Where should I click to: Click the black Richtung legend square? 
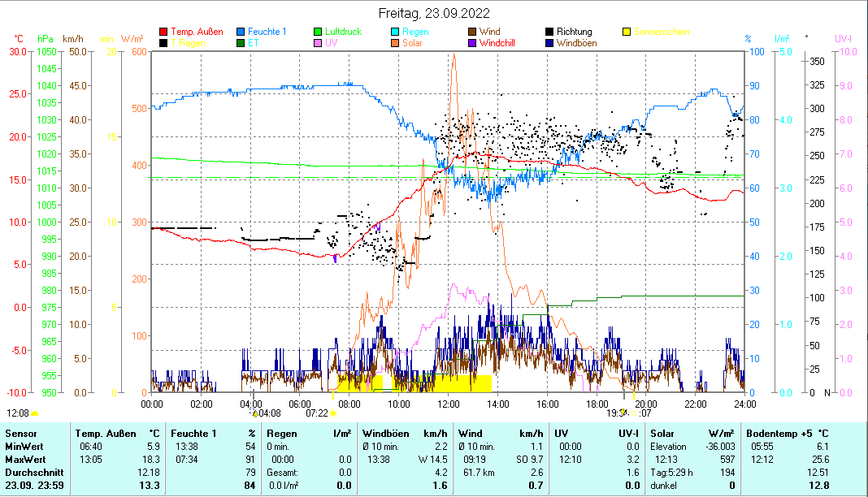tap(549, 32)
